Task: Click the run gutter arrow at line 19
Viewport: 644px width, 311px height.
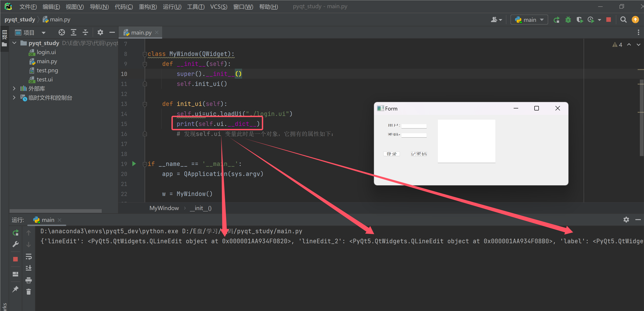Action: [134, 164]
